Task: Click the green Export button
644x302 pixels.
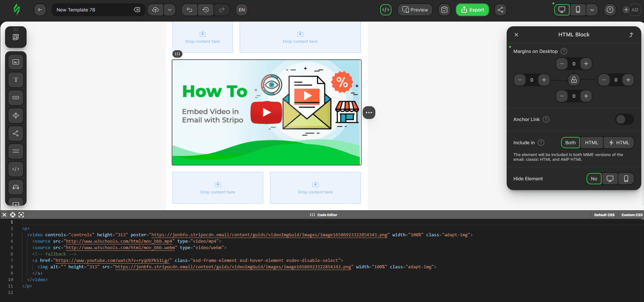Action: pos(472,10)
